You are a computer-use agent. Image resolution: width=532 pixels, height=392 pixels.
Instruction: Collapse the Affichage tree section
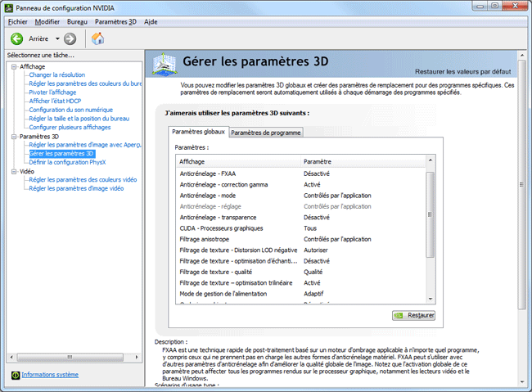point(13,66)
